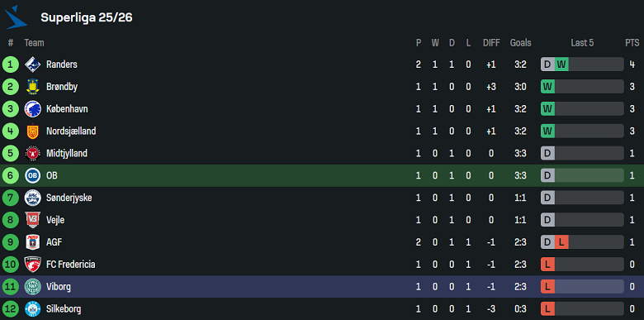Click FC Fredericia team name
Image resolution: width=644 pixels, height=320 pixels.
coord(71,265)
